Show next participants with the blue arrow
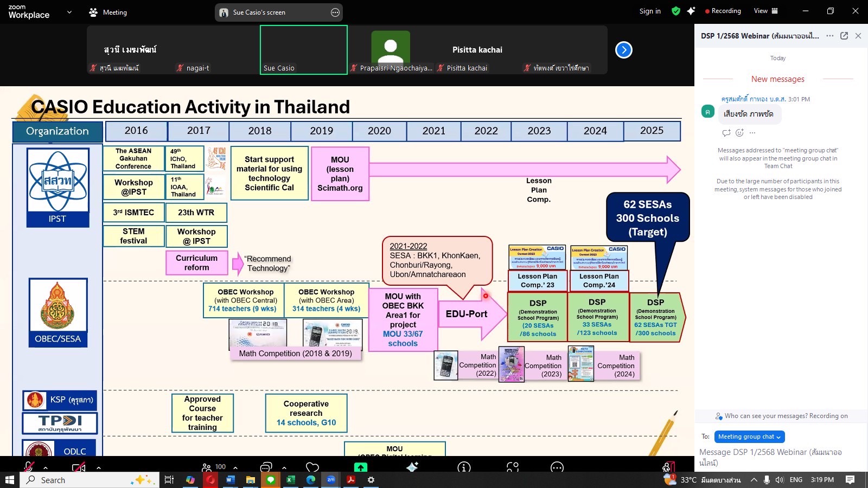This screenshot has width=868, height=488. pyautogui.click(x=624, y=50)
